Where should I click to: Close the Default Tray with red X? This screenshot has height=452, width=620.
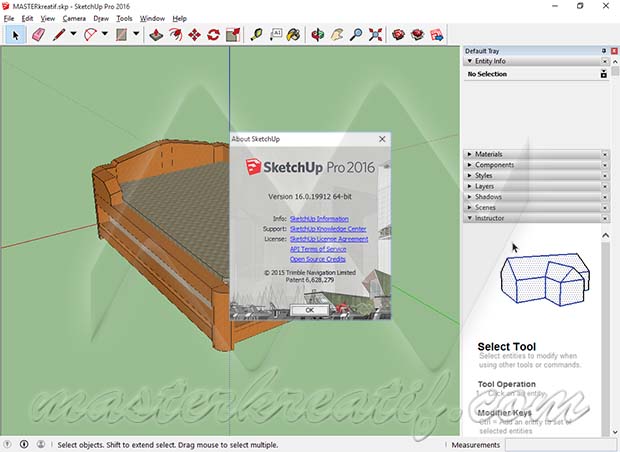[x=614, y=51]
